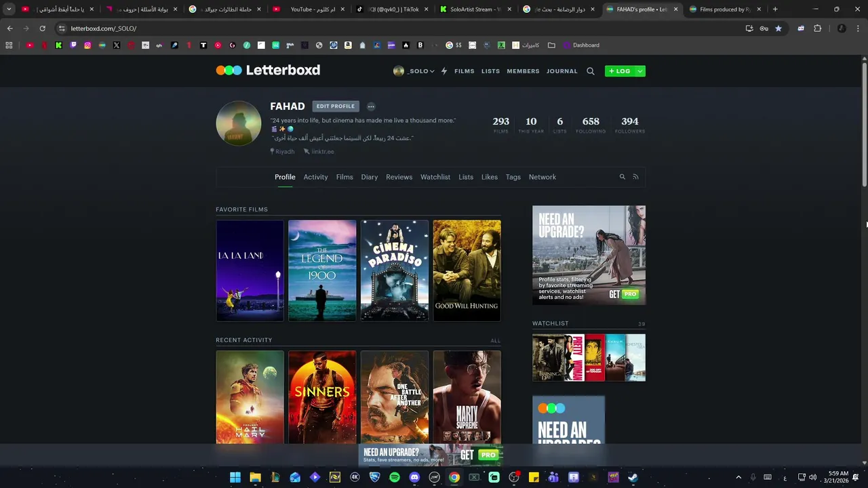Click the address bar URL field
The image size is (868, 488).
tap(400, 28)
